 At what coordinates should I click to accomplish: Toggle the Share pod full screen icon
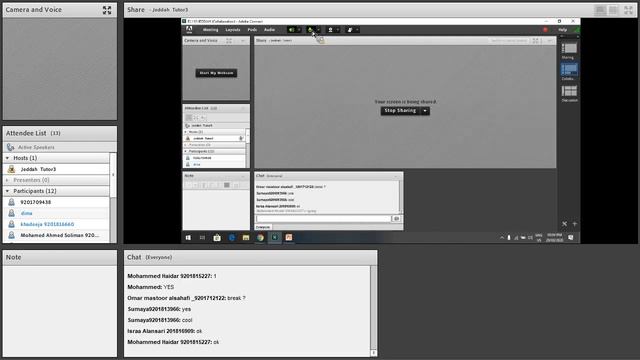pos(628,10)
